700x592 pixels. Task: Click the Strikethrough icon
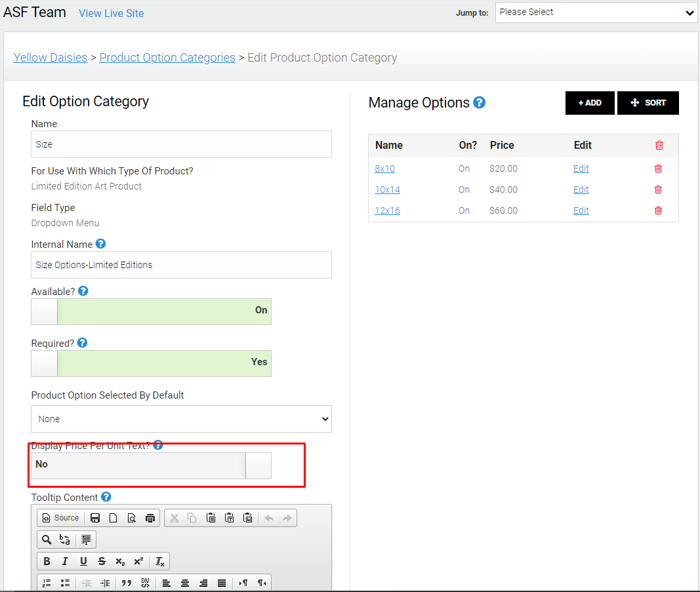pyautogui.click(x=102, y=561)
